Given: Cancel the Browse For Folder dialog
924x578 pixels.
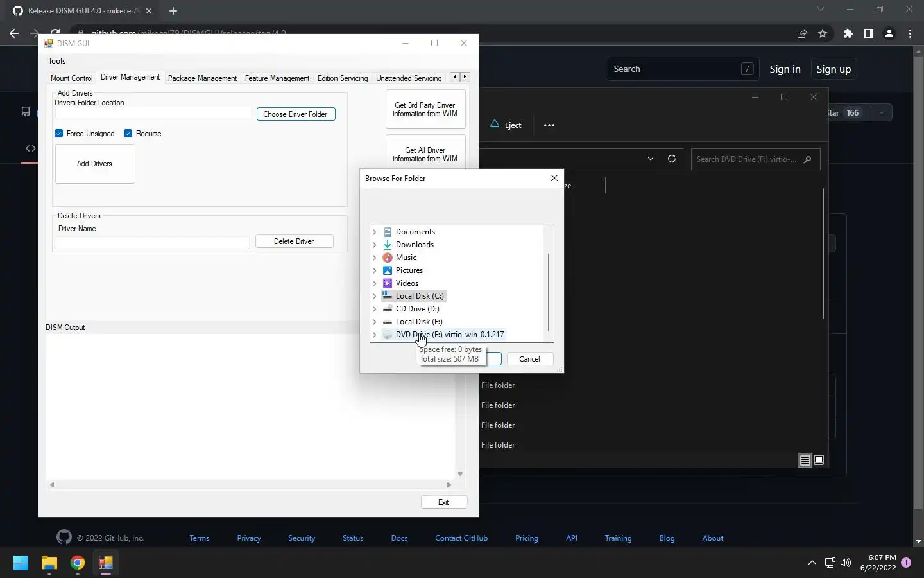Looking at the screenshot, I should coord(529,359).
